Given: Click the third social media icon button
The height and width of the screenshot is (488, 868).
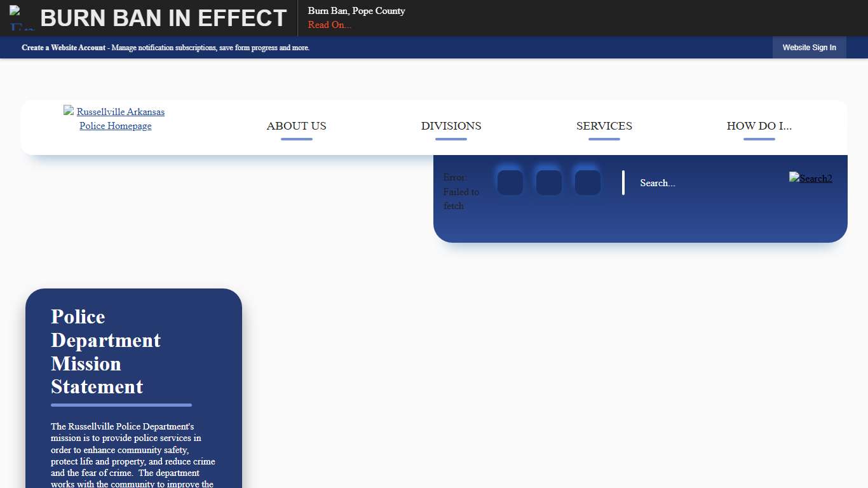Looking at the screenshot, I should [x=587, y=182].
